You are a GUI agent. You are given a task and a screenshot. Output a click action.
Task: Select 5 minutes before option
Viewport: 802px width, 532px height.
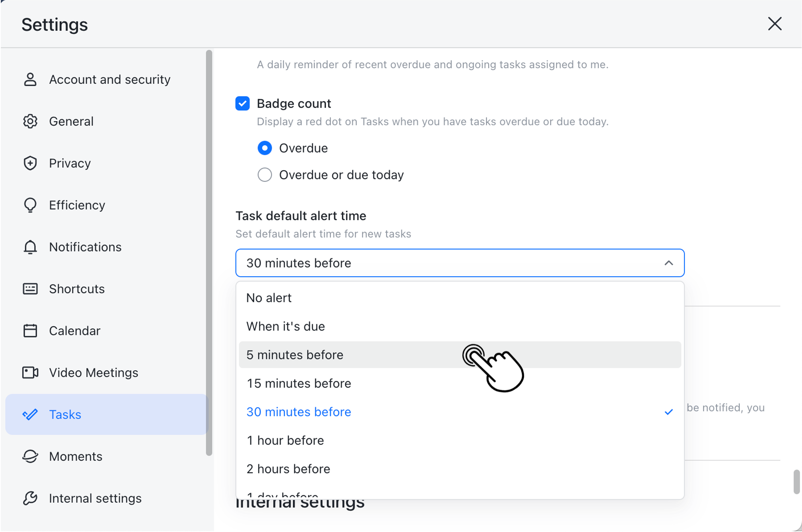(295, 355)
